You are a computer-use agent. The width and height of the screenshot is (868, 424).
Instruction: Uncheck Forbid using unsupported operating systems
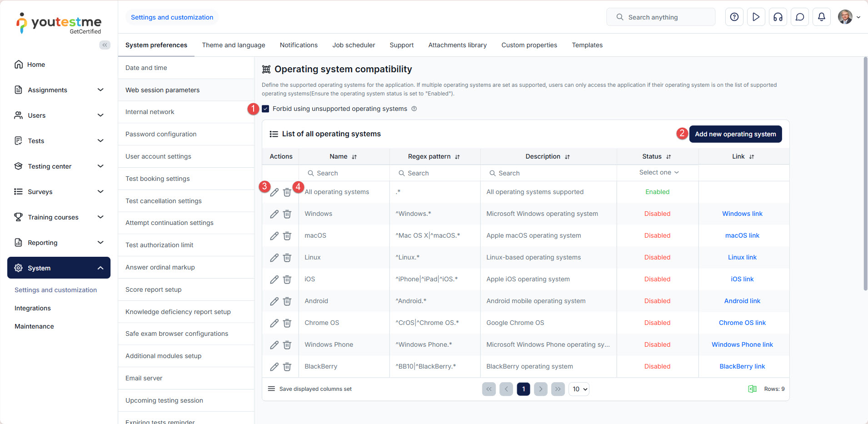point(266,109)
